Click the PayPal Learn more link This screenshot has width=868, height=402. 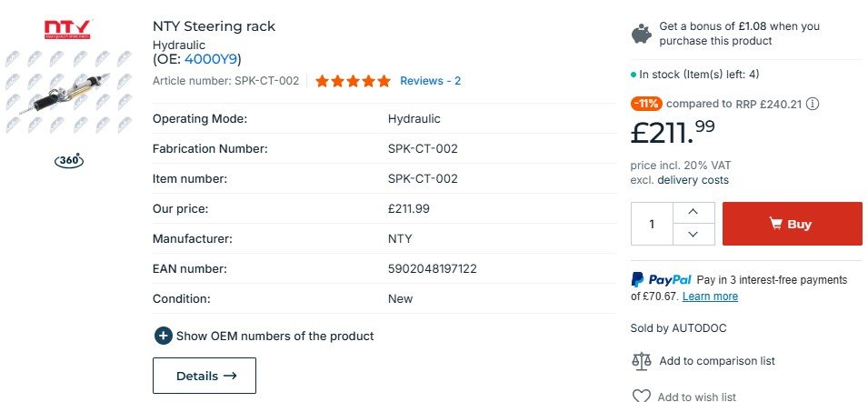click(x=710, y=296)
